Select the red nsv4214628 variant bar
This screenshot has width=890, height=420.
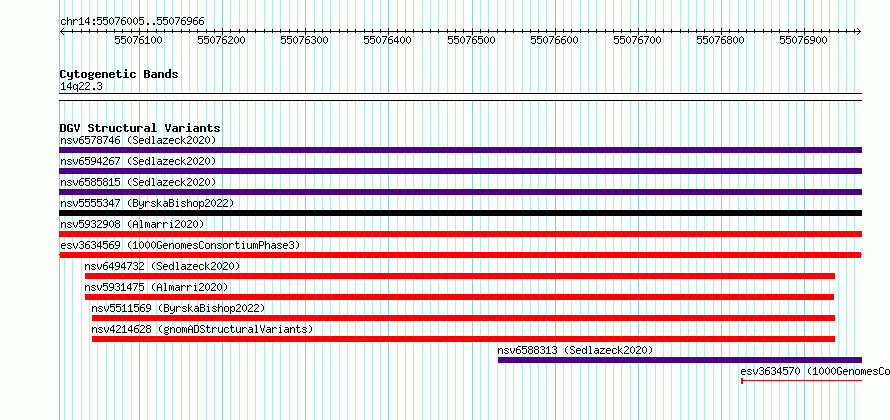pos(463,339)
